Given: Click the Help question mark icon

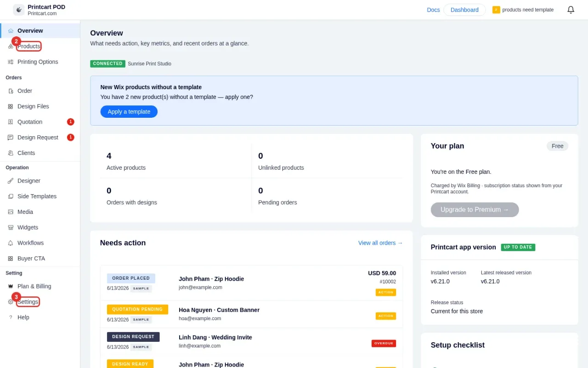Looking at the screenshot, I should [11, 317].
